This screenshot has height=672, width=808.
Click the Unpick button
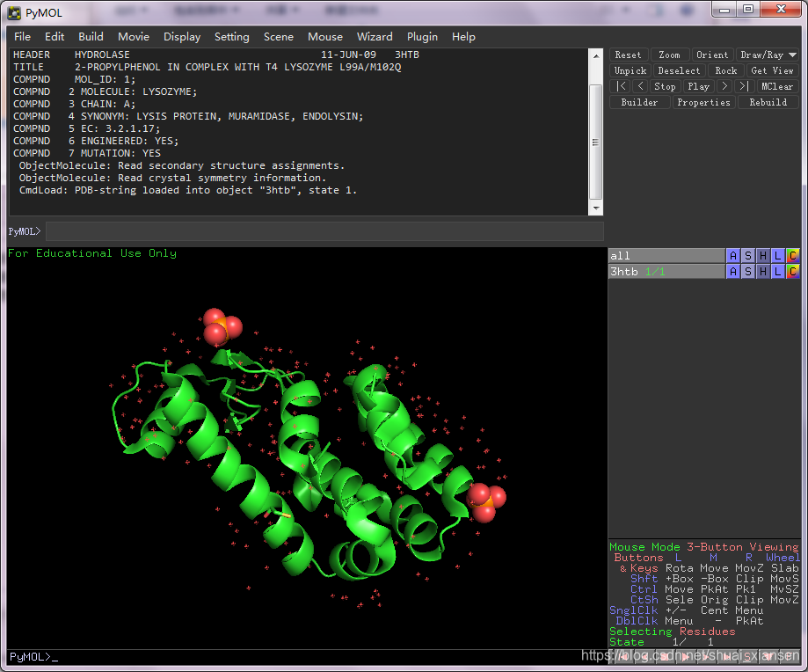pyautogui.click(x=630, y=70)
